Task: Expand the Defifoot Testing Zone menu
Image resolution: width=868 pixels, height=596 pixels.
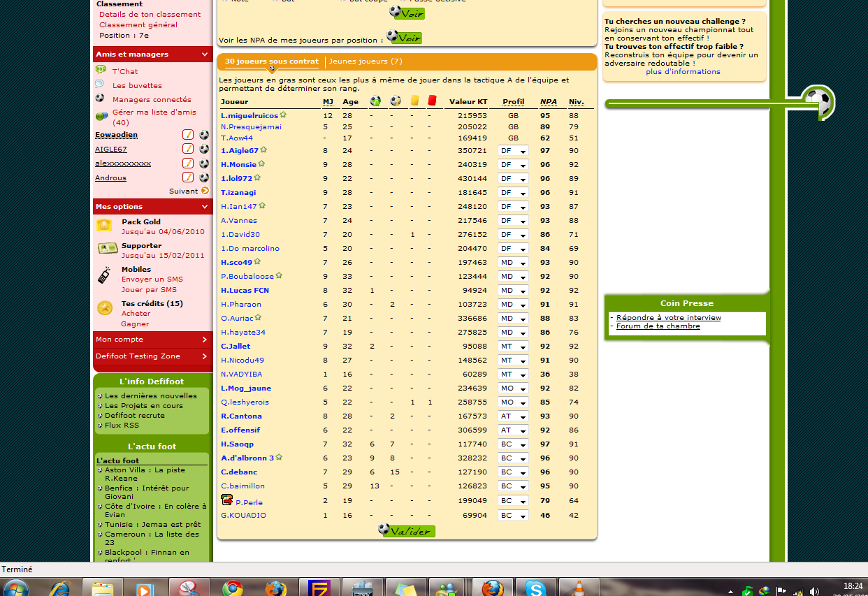Action: (x=152, y=356)
